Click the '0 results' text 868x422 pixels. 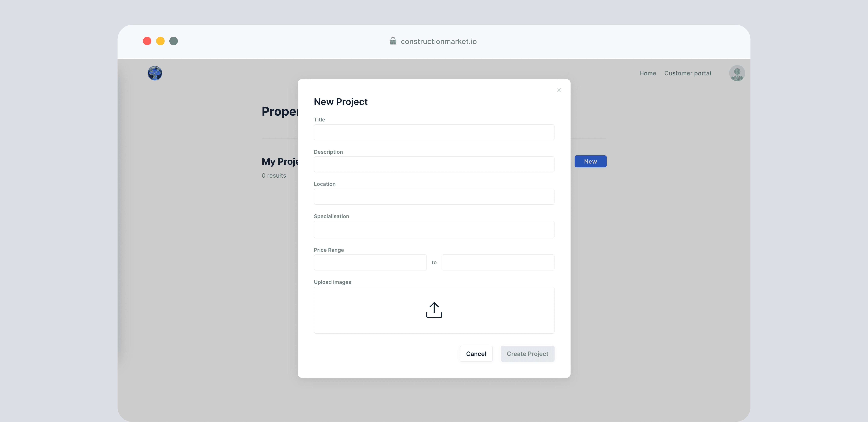(274, 176)
